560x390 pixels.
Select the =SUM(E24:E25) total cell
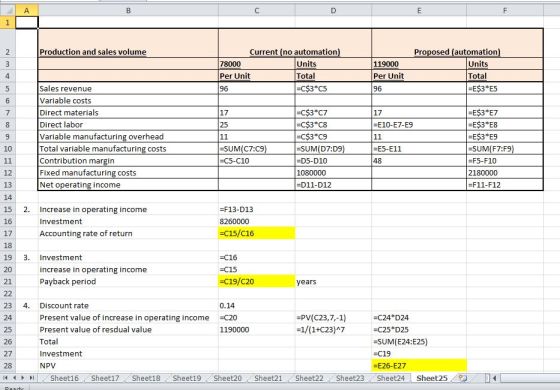coord(419,342)
